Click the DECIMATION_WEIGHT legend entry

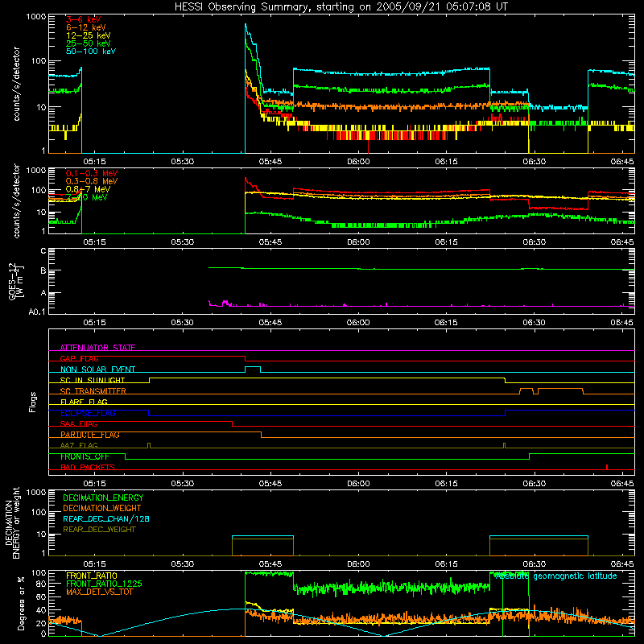pos(102,508)
